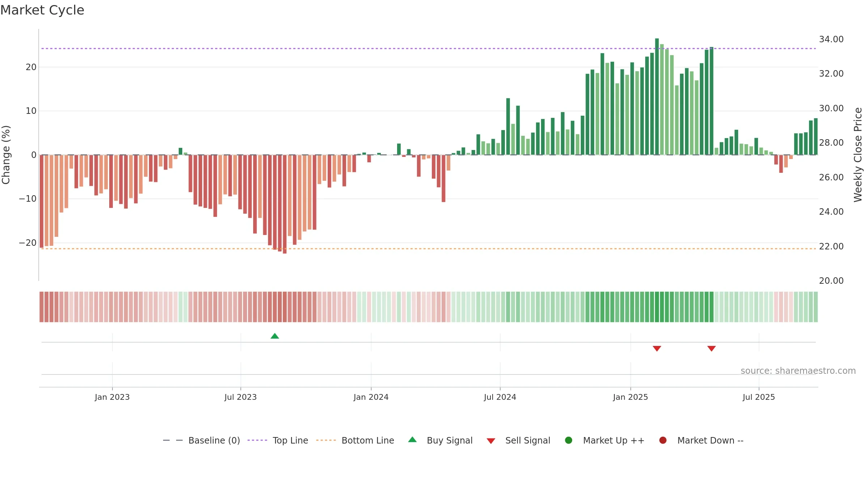Click the Change (%) axis title

(6, 155)
